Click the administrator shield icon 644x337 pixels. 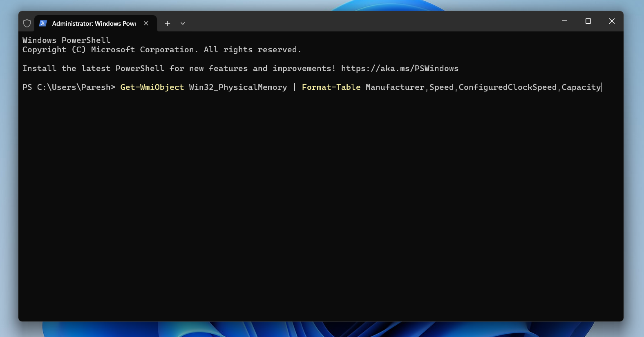pos(27,23)
